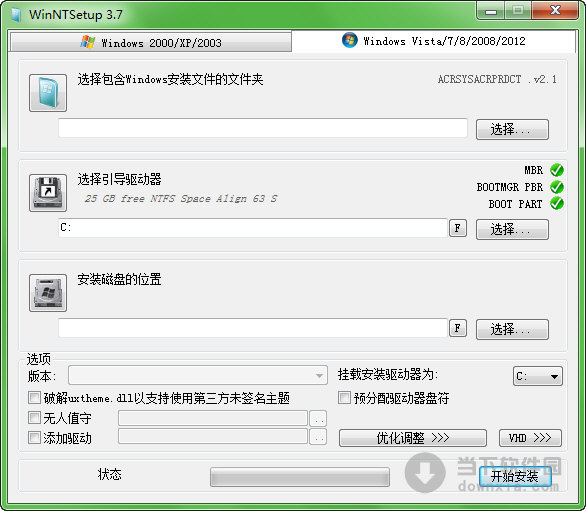Click the 安装磁盘的位置 heading text
Image resolution: width=586 pixels, height=511 pixels.
pos(119,280)
